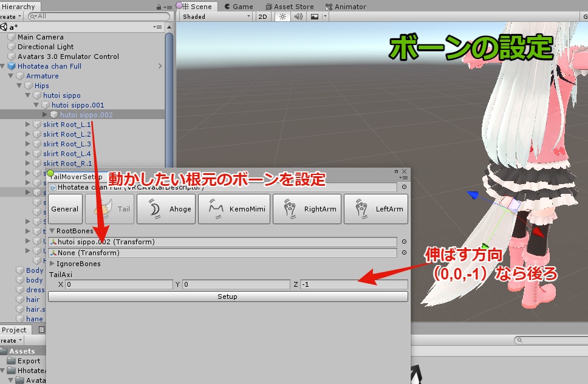Select the KemoMimi cat-ear icon button

pos(216,208)
